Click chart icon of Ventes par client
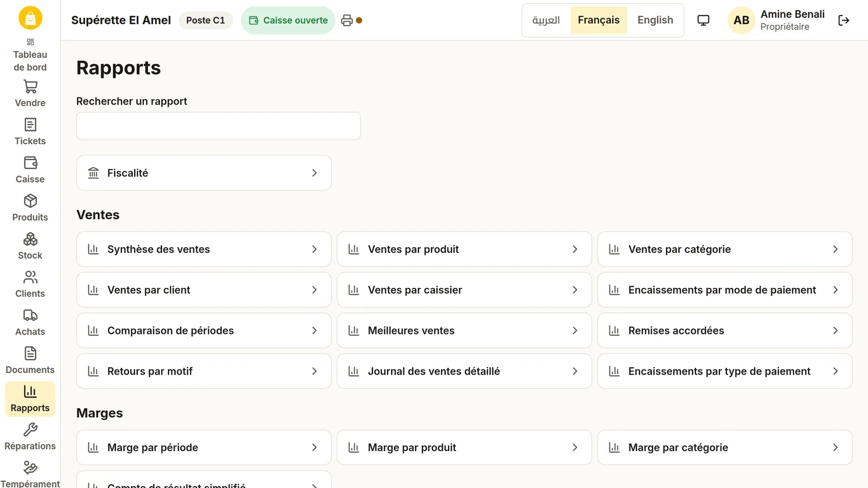The height and width of the screenshot is (488, 868). click(93, 290)
